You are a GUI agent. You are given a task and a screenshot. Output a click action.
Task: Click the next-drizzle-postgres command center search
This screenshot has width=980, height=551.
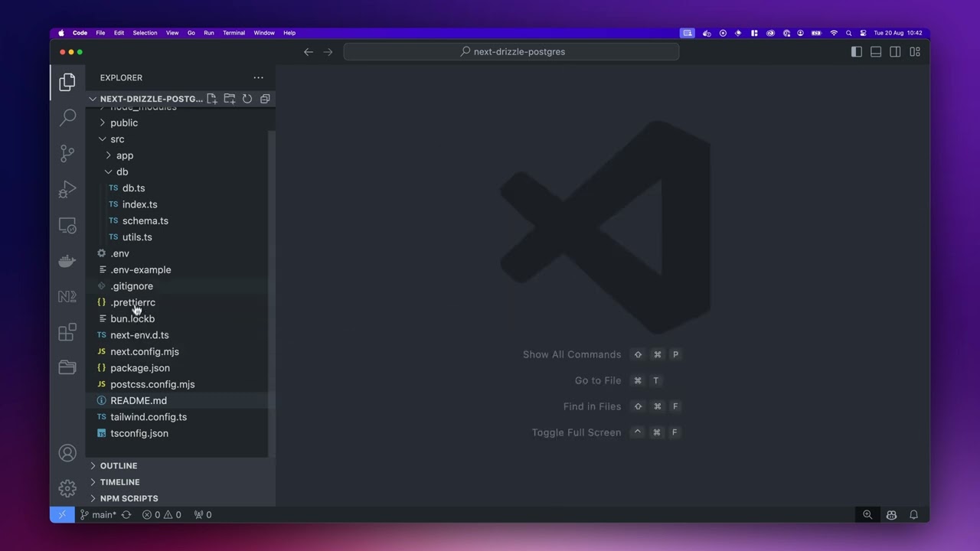click(x=511, y=52)
